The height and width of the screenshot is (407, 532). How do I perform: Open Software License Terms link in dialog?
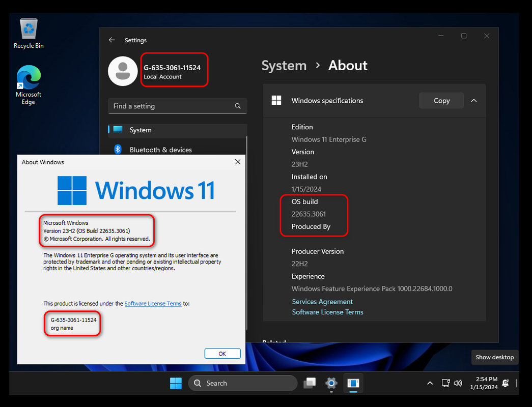tap(153, 304)
